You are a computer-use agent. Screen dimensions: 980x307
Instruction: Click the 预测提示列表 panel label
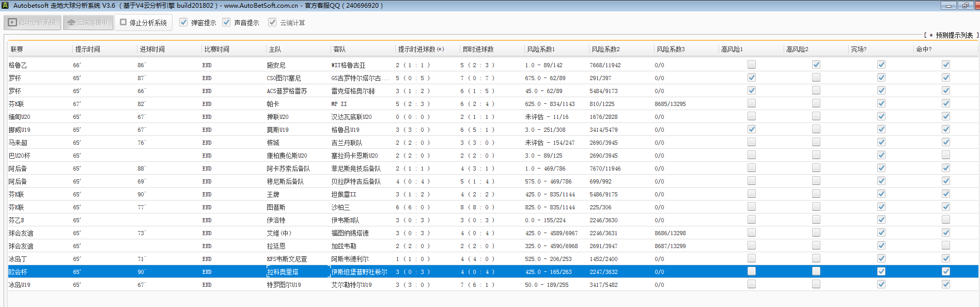(x=954, y=36)
